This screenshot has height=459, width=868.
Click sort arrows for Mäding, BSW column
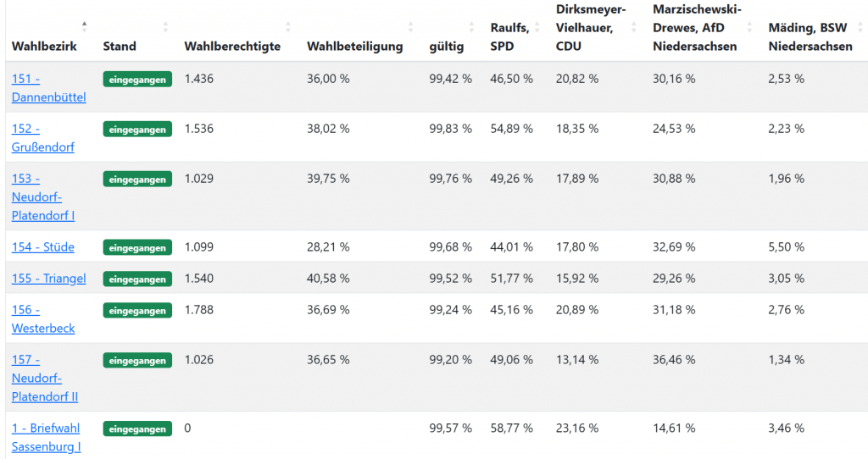tap(859, 27)
